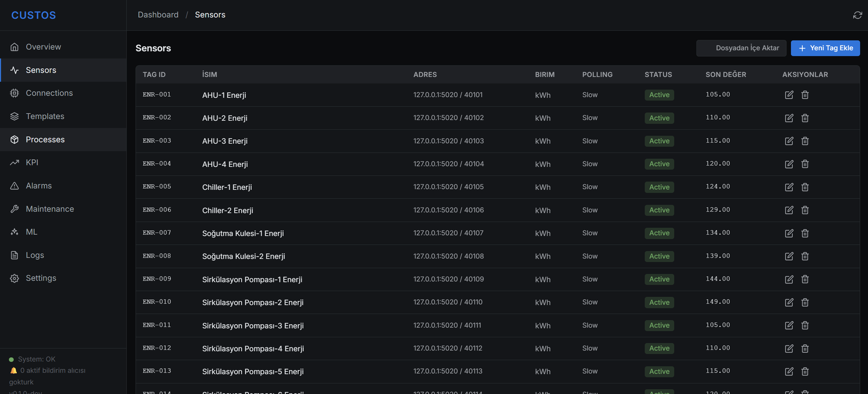Click the refresh icon in the top bar
Screen dimensions: 868x394
(x=858, y=15)
